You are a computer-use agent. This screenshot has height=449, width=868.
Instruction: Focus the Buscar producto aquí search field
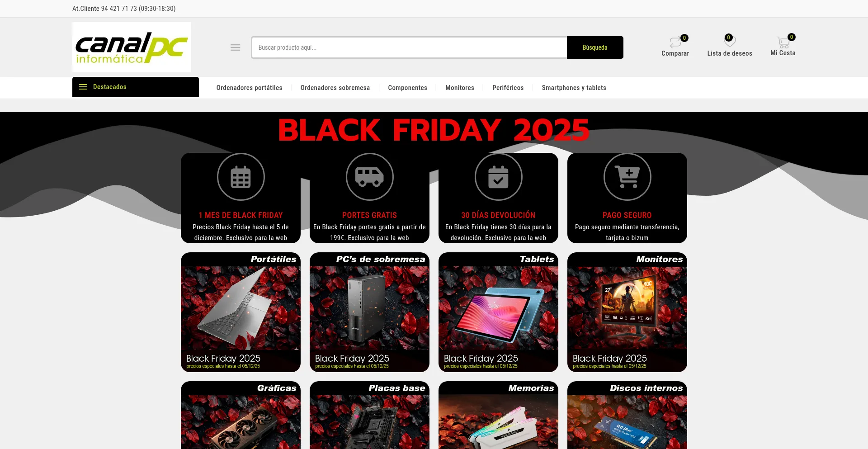(x=409, y=47)
